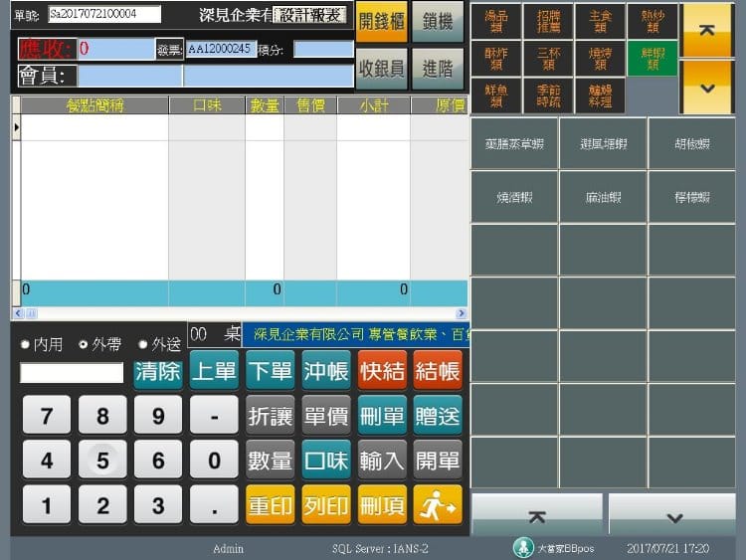Tap the decimal point key on keypad

pos(214,505)
